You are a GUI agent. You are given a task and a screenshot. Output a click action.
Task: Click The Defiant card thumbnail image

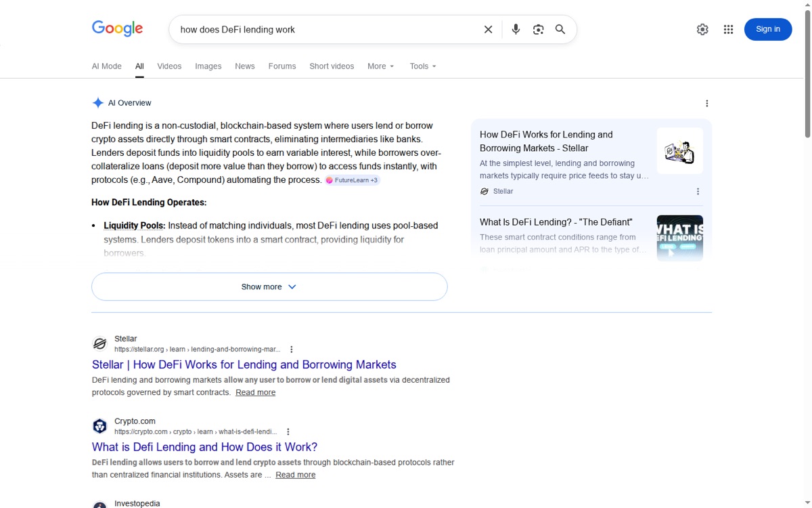680,238
